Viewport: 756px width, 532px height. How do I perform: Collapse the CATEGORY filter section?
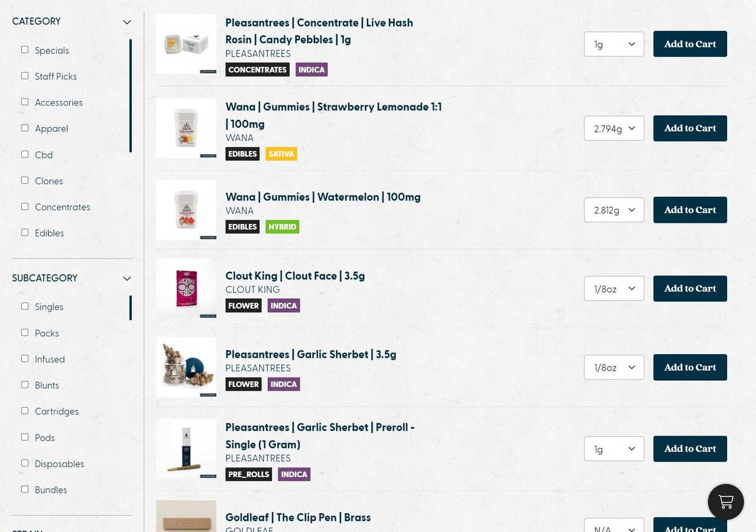tap(126, 22)
